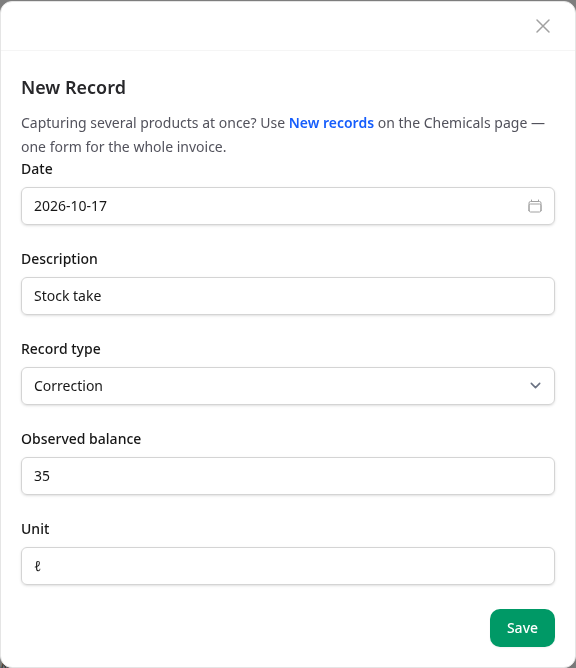Open the calendar picker icon
Viewport: 576px width, 668px height.
tap(535, 206)
